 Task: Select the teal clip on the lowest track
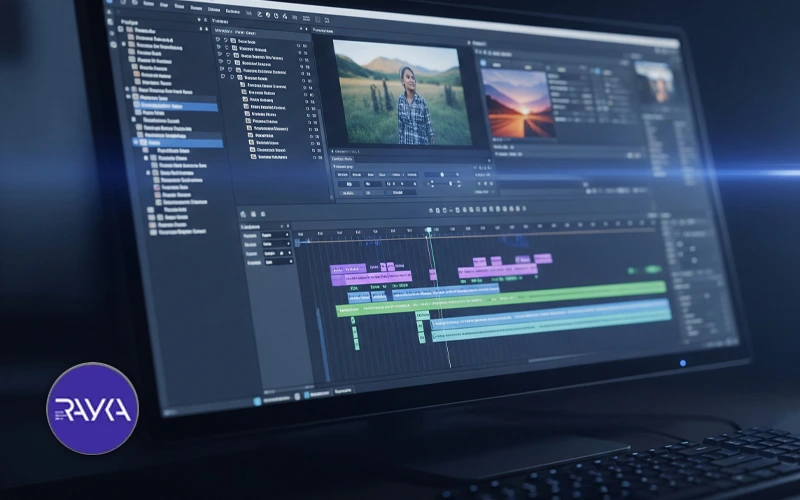(x=551, y=328)
